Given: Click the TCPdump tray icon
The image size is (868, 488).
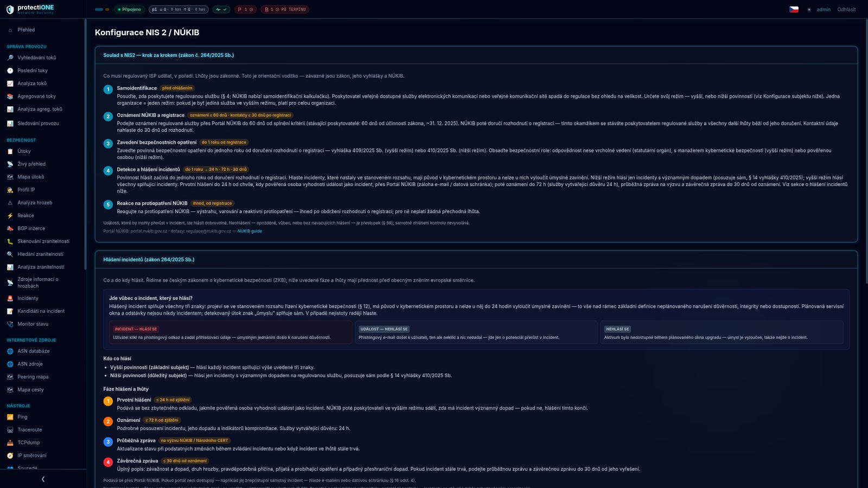Looking at the screenshot, I should pos(10,443).
